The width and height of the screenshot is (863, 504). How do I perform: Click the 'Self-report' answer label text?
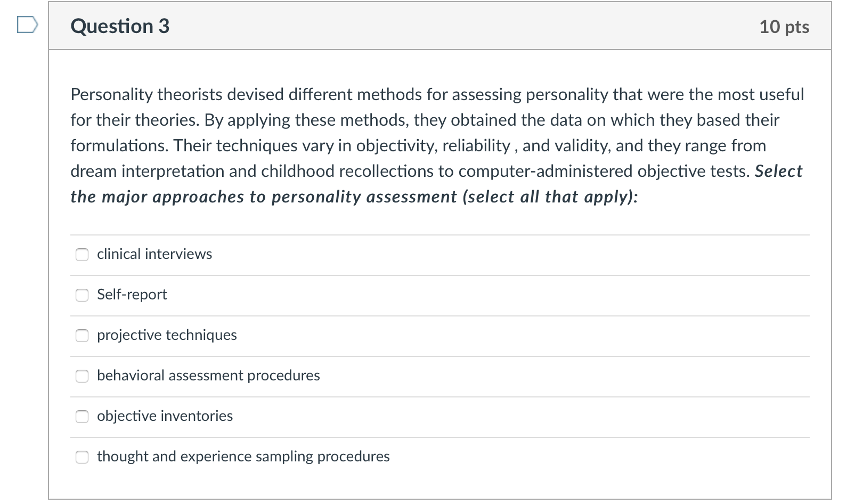132,295
